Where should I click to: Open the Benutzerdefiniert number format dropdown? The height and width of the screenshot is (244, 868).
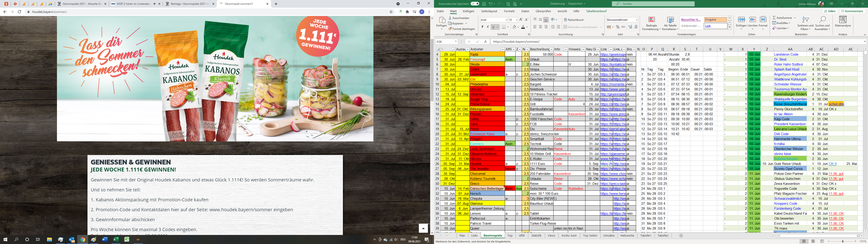click(636, 20)
